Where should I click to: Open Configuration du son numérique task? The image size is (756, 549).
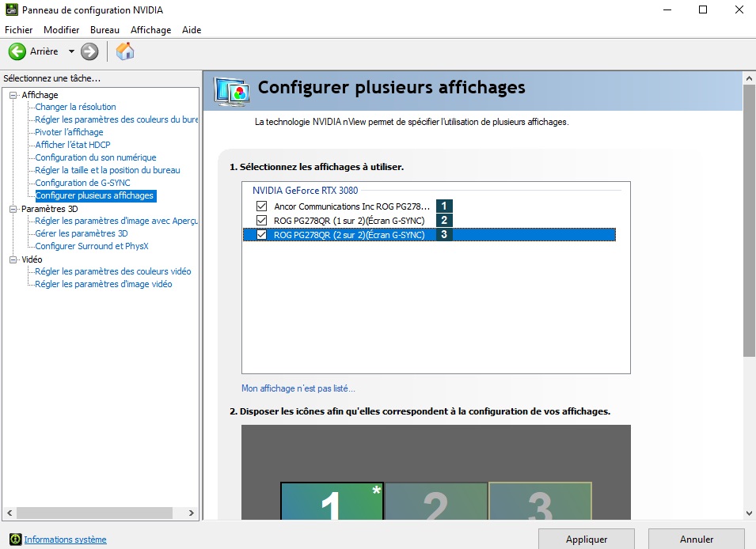[96, 157]
